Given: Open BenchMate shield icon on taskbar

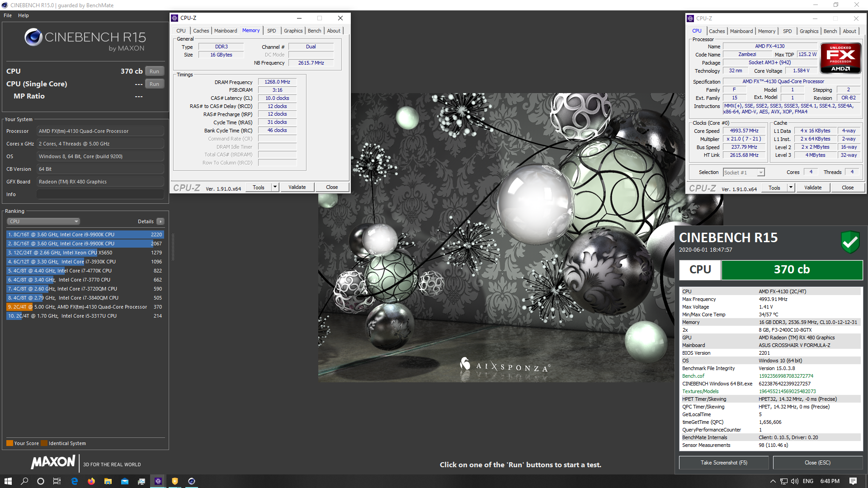Looking at the screenshot, I should 175,481.
